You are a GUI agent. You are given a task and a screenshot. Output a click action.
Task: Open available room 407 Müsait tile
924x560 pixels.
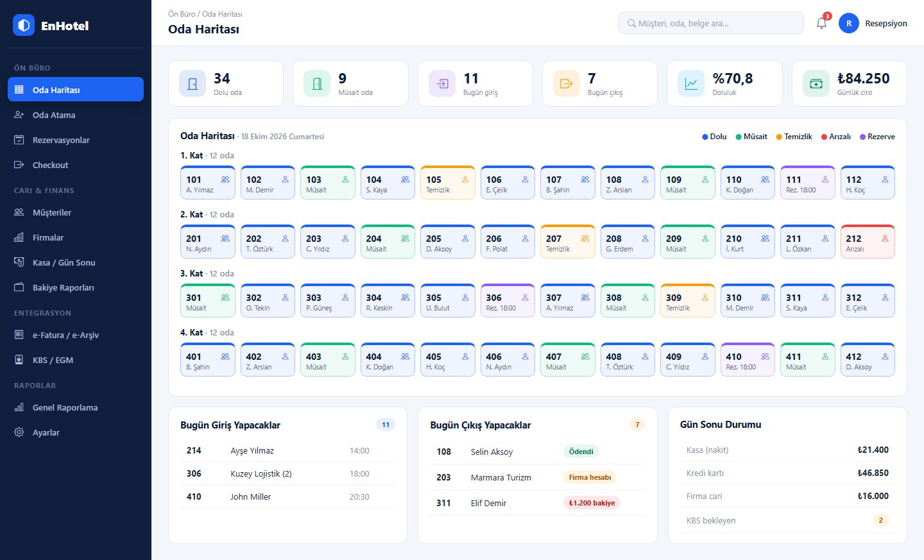pos(568,360)
